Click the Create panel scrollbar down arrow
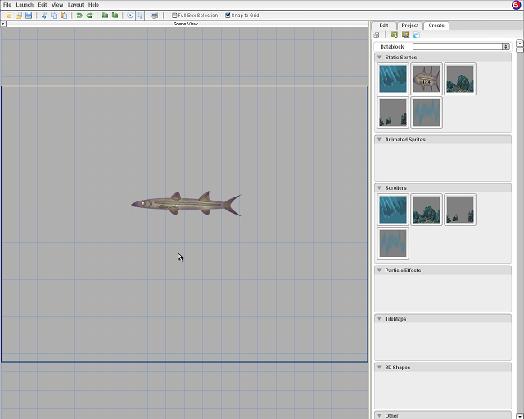Screen dimensions: 524x419 click(x=520, y=415)
